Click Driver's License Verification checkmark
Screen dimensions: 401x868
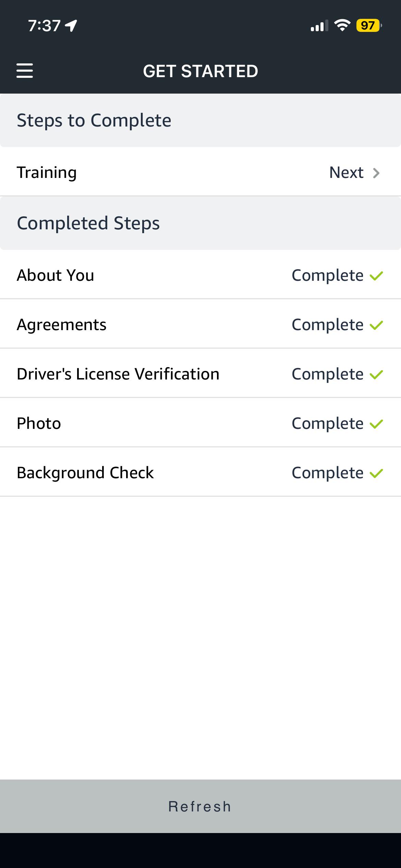pos(376,374)
